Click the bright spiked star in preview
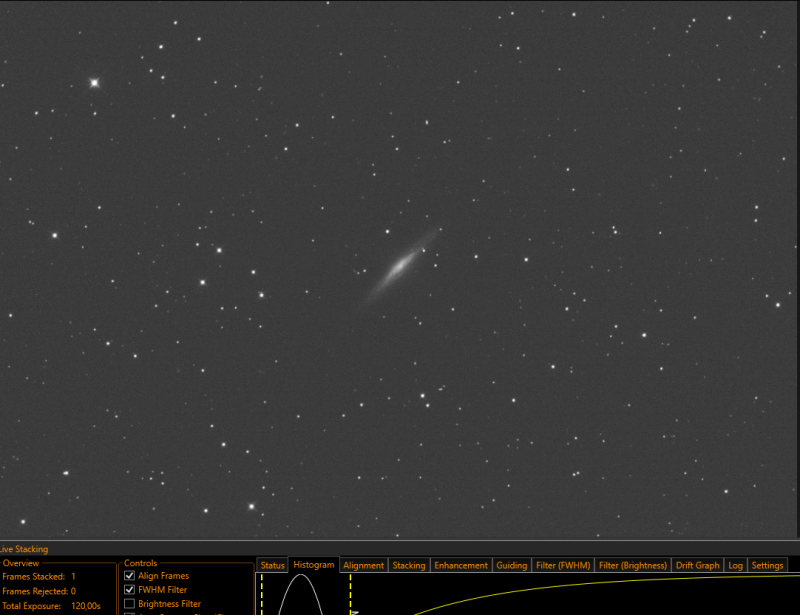The image size is (800, 615). pos(94,83)
